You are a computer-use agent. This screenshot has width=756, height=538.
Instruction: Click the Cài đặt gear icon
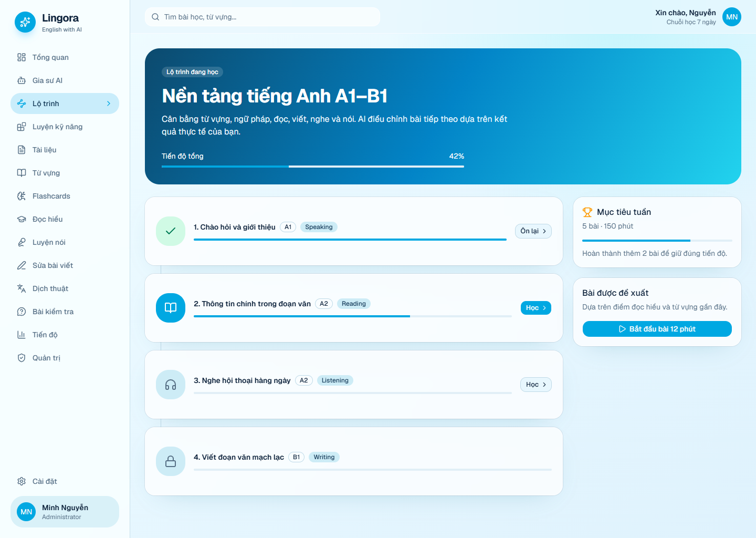(x=22, y=481)
